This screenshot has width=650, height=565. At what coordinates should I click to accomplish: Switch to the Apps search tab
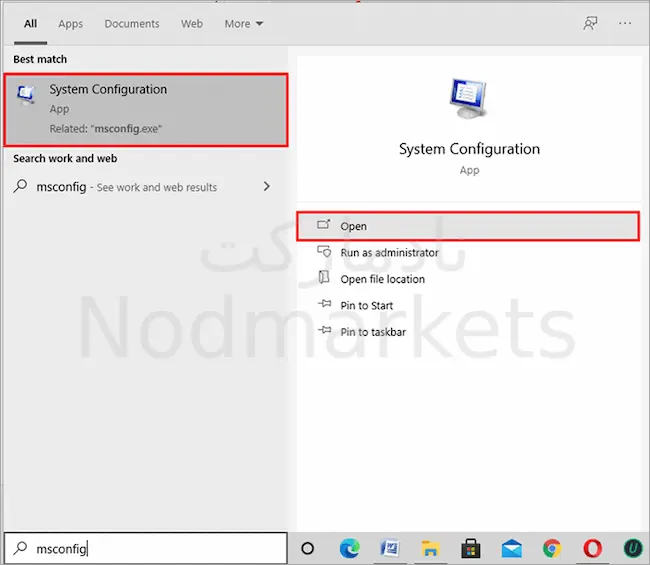[x=70, y=24]
